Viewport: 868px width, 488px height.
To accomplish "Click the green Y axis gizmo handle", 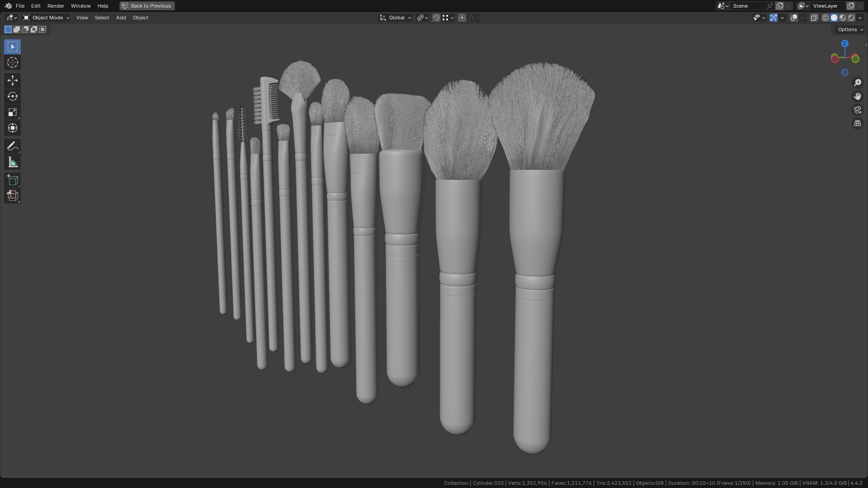I will [855, 59].
